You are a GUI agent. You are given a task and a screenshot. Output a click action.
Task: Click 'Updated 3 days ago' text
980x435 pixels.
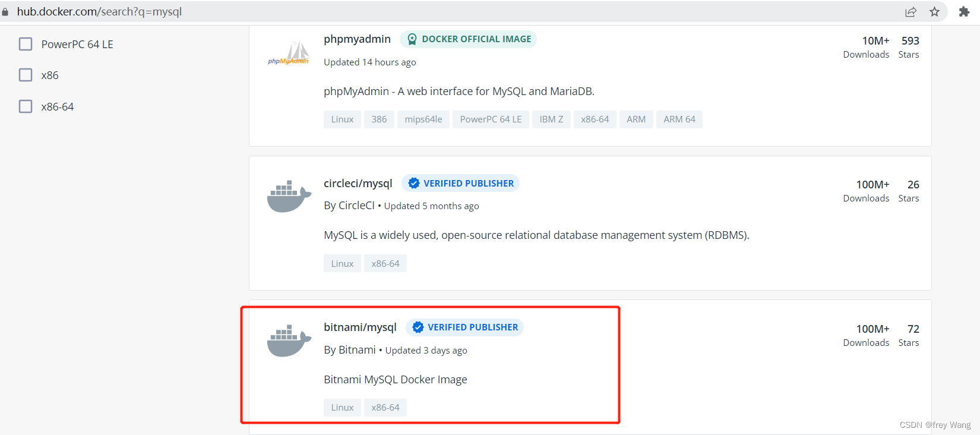[x=426, y=351]
